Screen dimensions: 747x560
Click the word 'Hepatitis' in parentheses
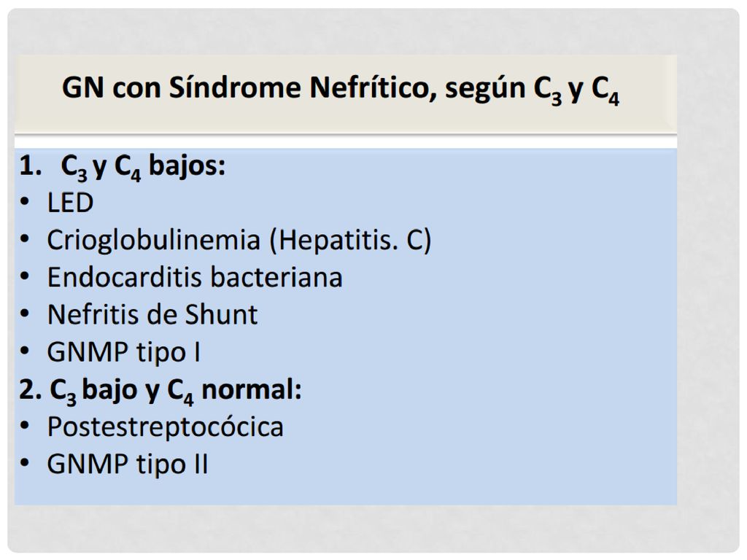(x=338, y=240)
